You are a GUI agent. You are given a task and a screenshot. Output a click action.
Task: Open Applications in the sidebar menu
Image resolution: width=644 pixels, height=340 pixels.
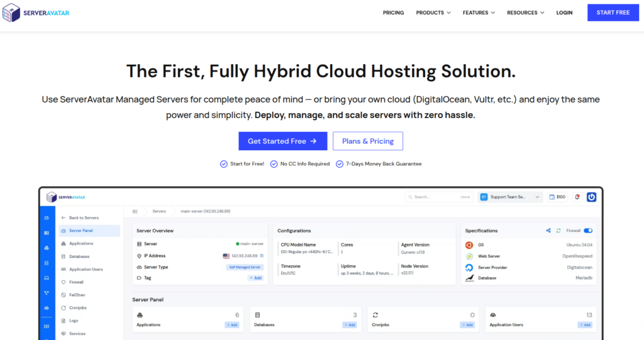coord(77,243)
